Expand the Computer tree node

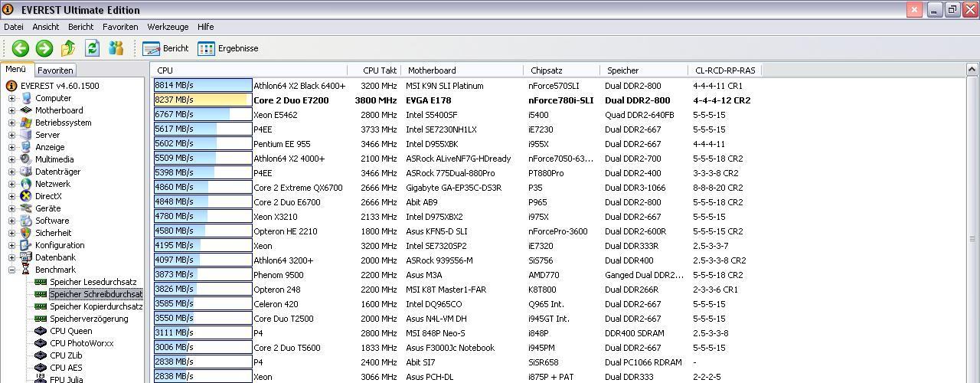11,98
